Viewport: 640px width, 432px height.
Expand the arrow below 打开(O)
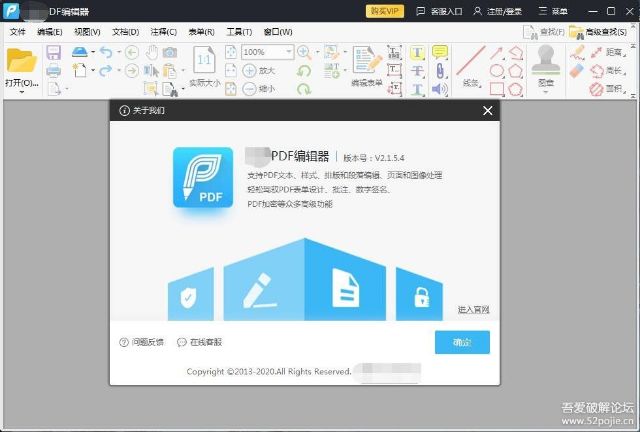coord(22,92)
